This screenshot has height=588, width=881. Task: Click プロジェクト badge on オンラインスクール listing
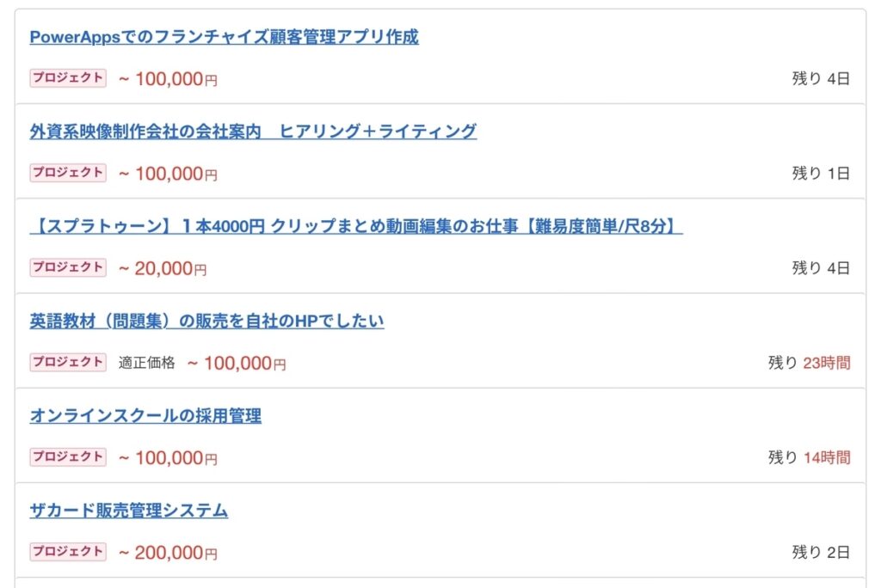tap(68, 457)
